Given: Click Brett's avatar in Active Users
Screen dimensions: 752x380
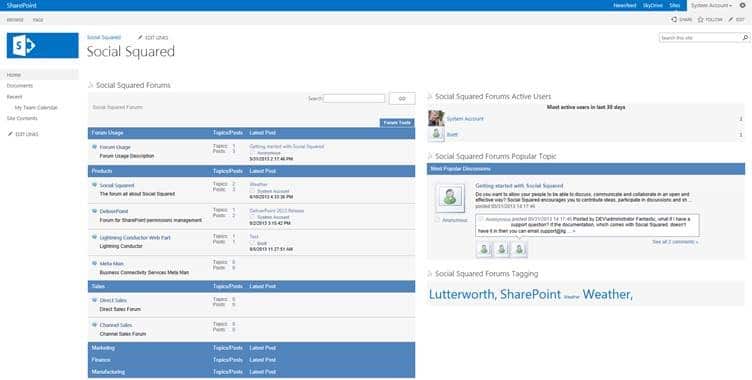Looking at the screenshot, I should point(436,134).
